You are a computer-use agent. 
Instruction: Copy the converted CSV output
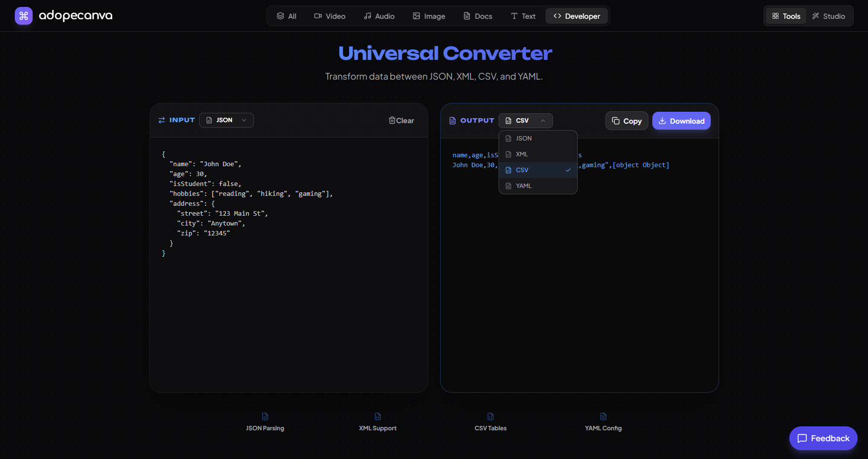(626, 120)
